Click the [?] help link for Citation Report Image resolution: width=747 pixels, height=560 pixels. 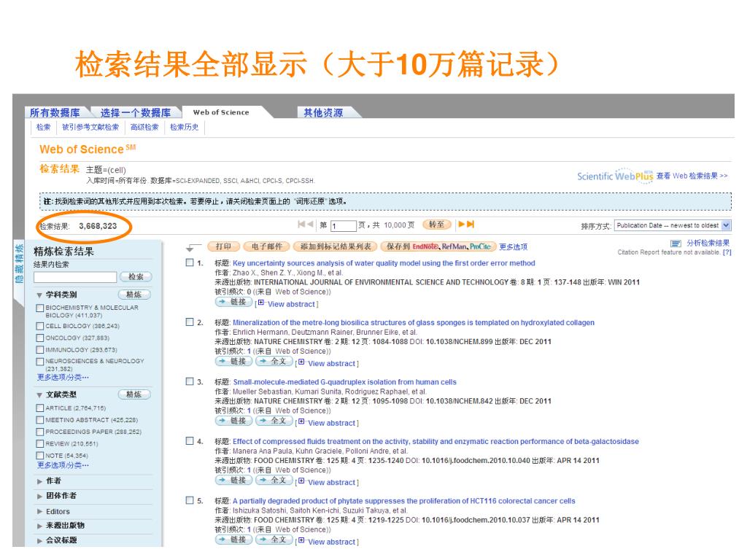pos(727,252)
